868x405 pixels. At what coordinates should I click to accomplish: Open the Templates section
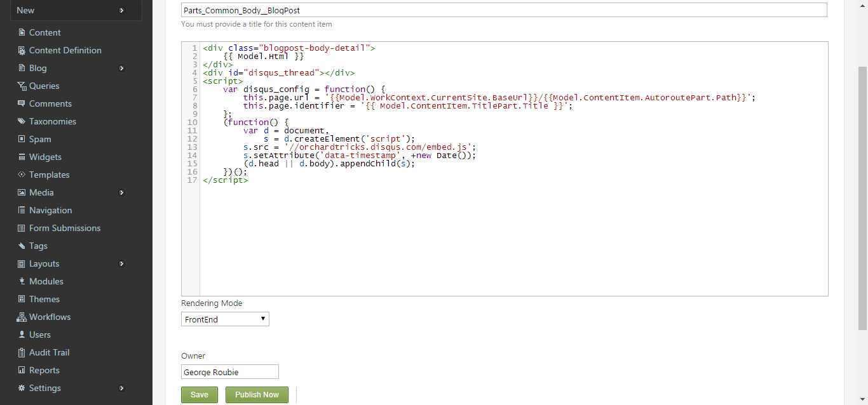[50, 175]
